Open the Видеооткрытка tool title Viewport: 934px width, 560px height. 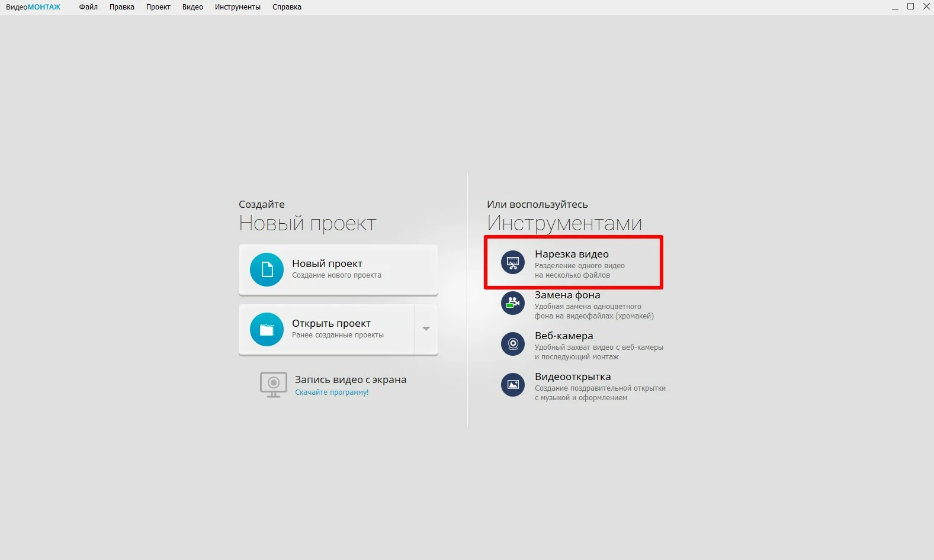click(573, 376)
